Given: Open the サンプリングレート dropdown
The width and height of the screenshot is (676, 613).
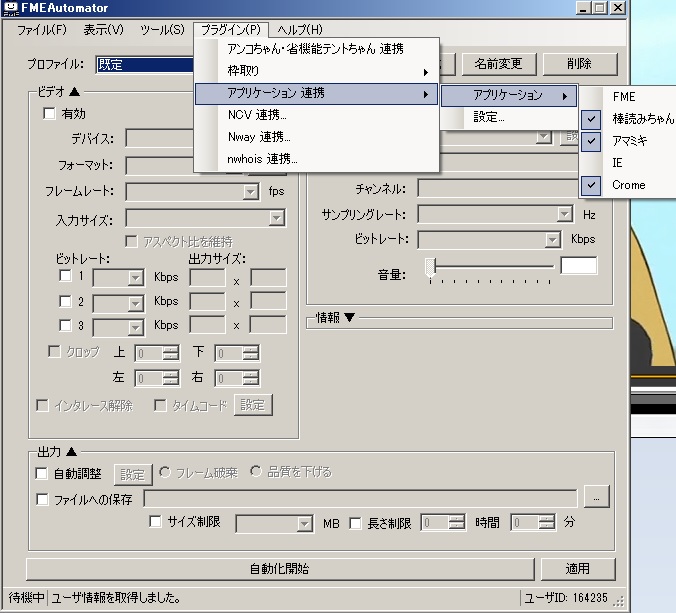Looking at the screenshot, I should [564, 214].
